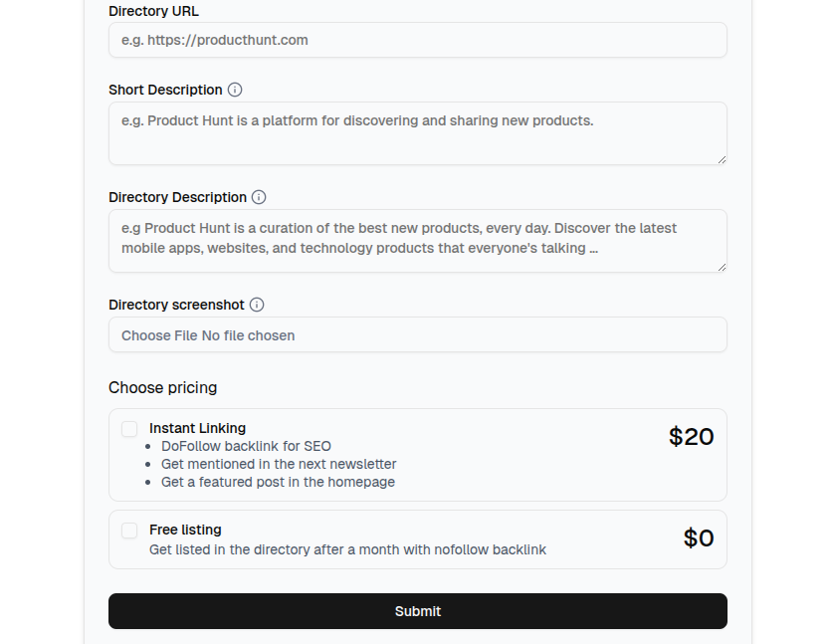Select the Instant Linking option title
The width and height of the screenshot is (830, 644).
pyautogui.click(x=197, y=428)
